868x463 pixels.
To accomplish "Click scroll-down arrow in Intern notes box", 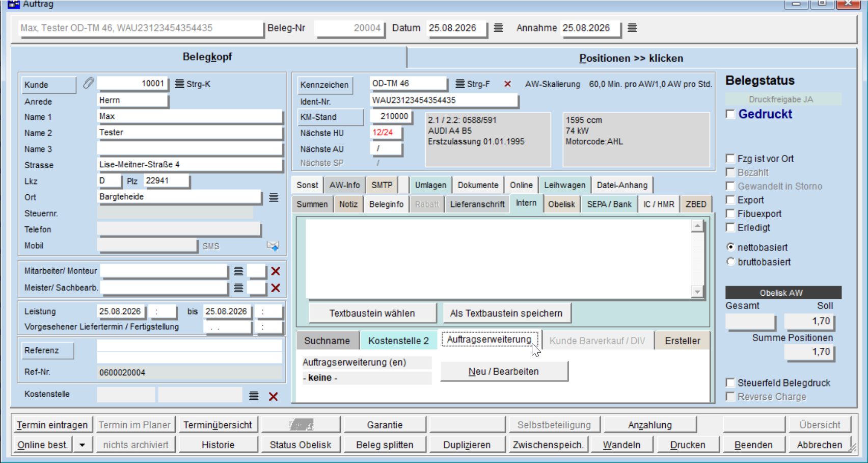I will click(697, 292).
